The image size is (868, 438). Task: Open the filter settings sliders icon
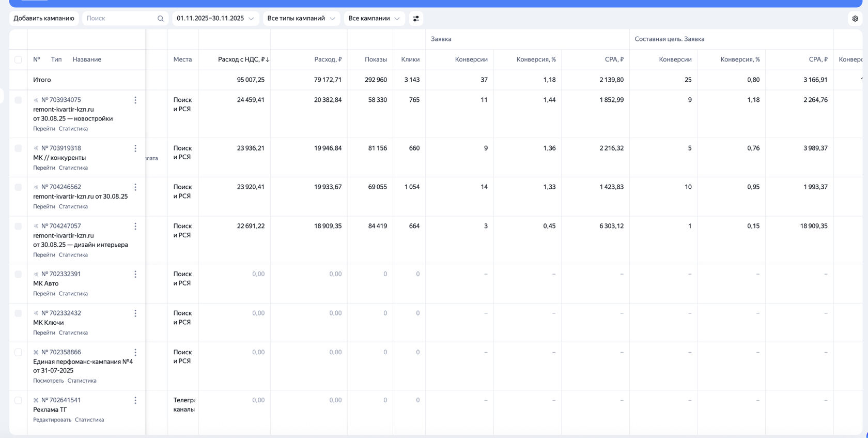pyautogui.click(x=416, y=19)
